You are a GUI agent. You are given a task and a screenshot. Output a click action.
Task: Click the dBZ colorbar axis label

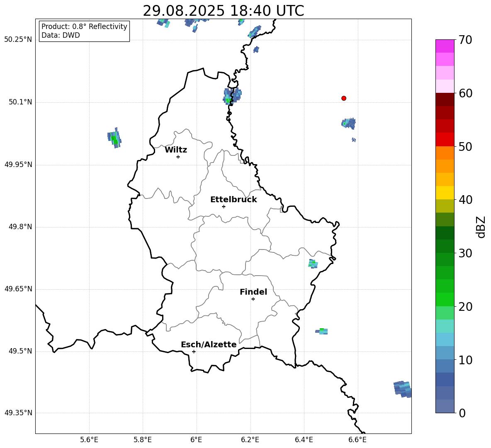click(481, 227)
